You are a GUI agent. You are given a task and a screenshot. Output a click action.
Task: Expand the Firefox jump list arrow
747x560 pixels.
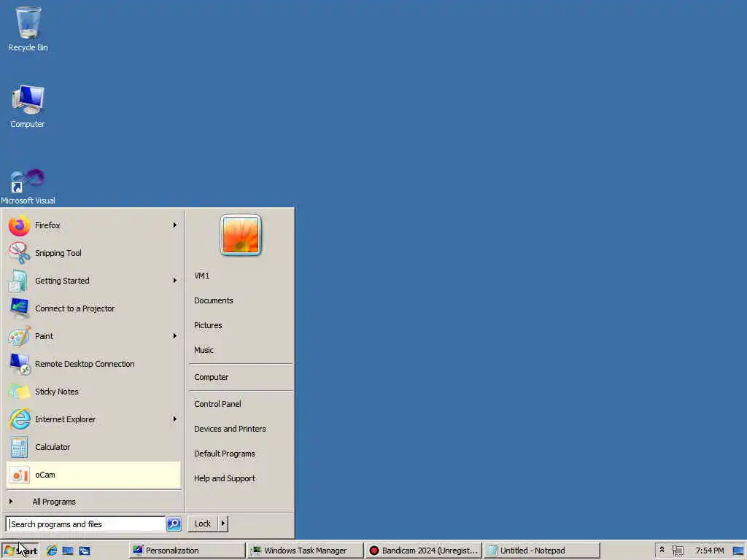click(x=175, y=225)
